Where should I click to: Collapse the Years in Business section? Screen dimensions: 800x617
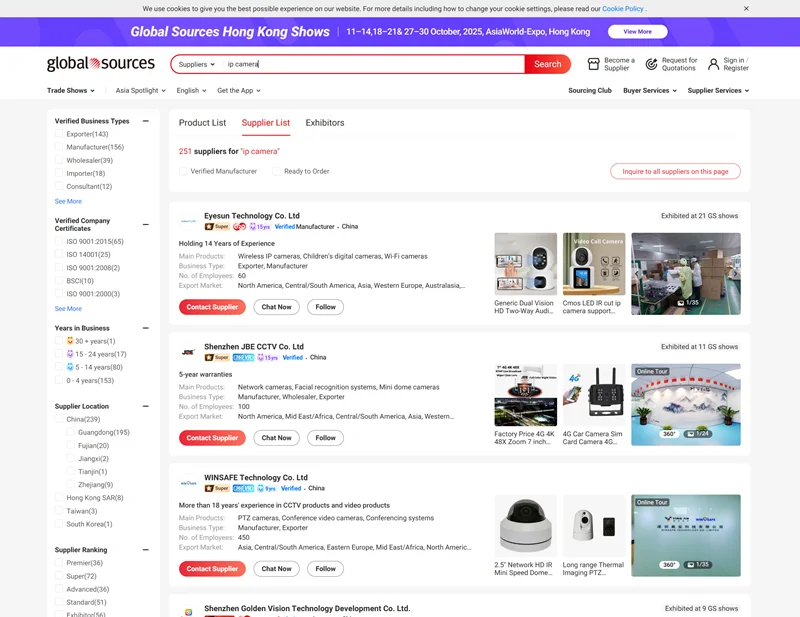146,328
